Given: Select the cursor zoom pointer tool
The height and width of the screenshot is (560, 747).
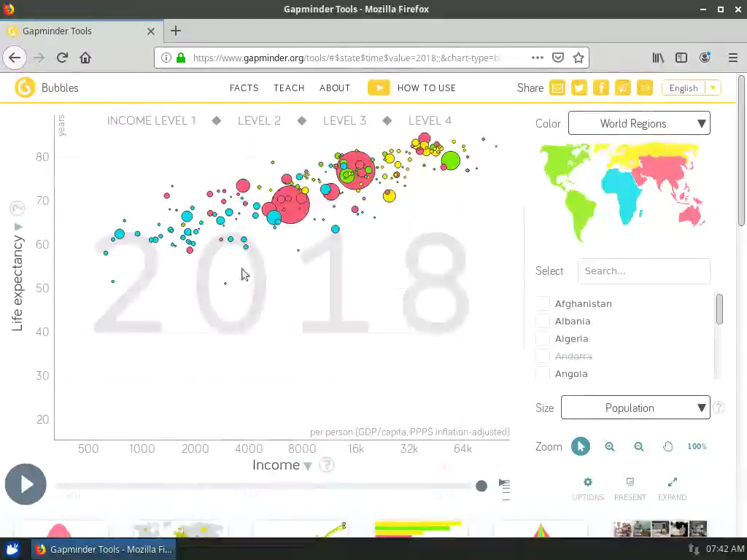Looking at the screenshot, I should tap(581, 446).
